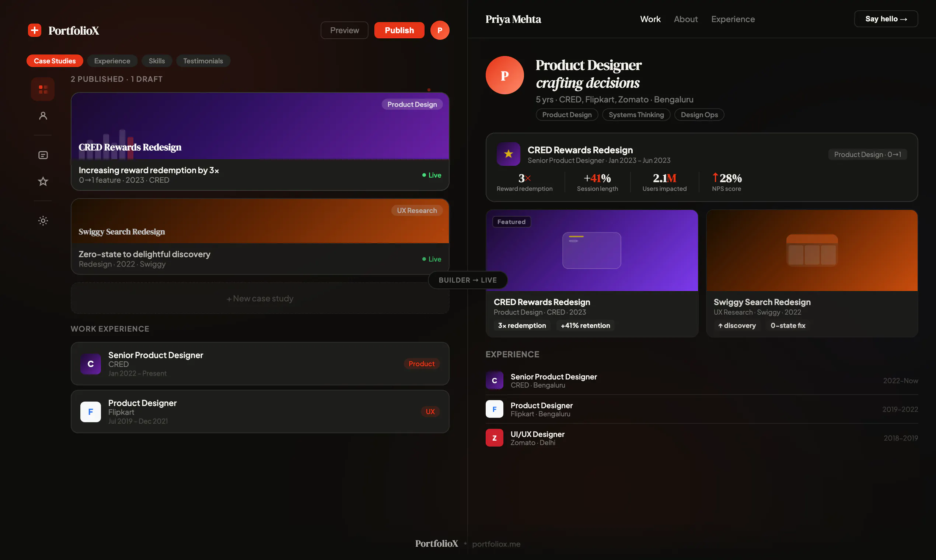Click the UI/UX Designer Zomato row title
The height and width of the screenshot is (560, 936).
click(x=537, y=434)
